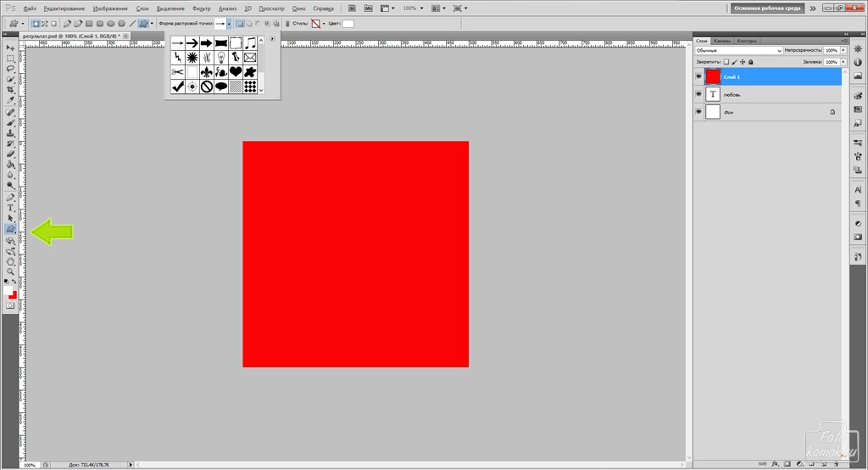Choose the prohibition sign shape
This screenshot has height=470, width=868.
coord(207,86)
